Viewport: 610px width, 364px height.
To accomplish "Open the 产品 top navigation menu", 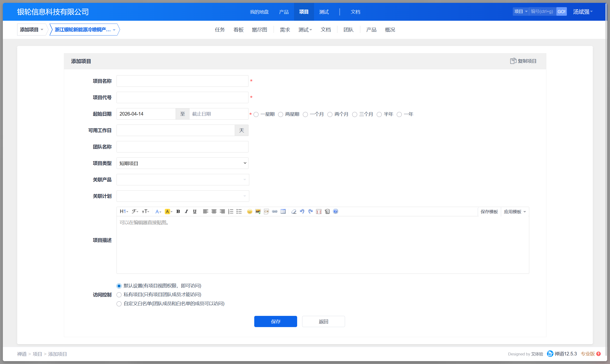I will 284,12.
